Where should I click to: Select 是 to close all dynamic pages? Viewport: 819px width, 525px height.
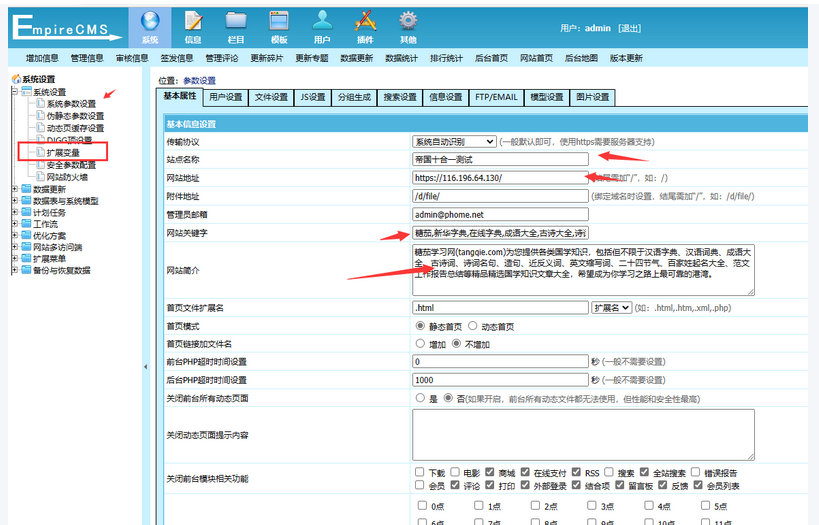click(x=420, y=398)
